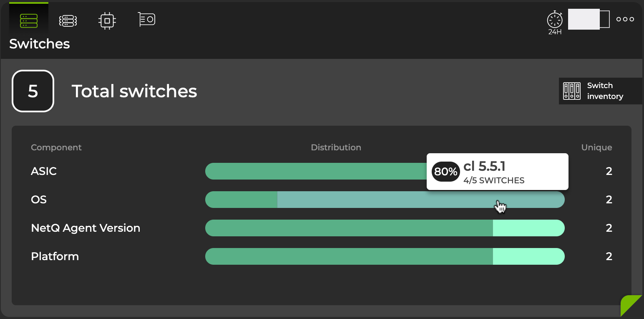Click the light green Platform bar segment

[x=528, y=256]
